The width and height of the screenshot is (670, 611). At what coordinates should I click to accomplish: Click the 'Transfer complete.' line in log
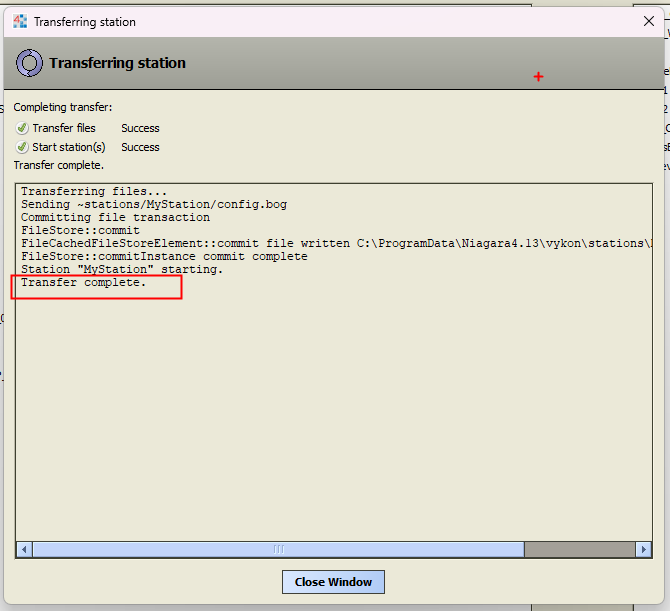point(83,283)
